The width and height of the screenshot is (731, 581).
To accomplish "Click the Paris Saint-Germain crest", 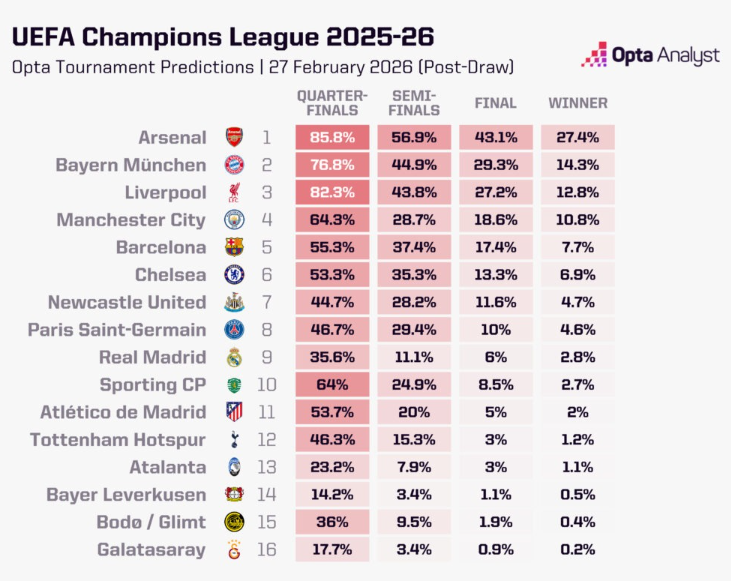I will pyautogui.click(x=233, y=330).
